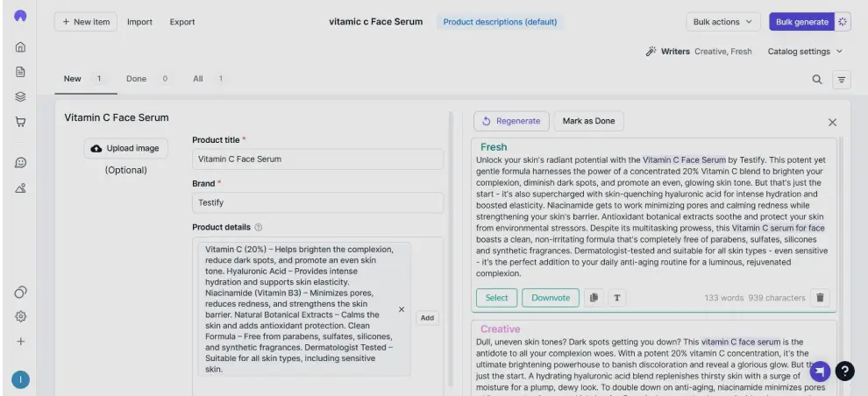Copy the Fresh description text
Viewport: 868px width, 396px height.
tap(594, 298)
